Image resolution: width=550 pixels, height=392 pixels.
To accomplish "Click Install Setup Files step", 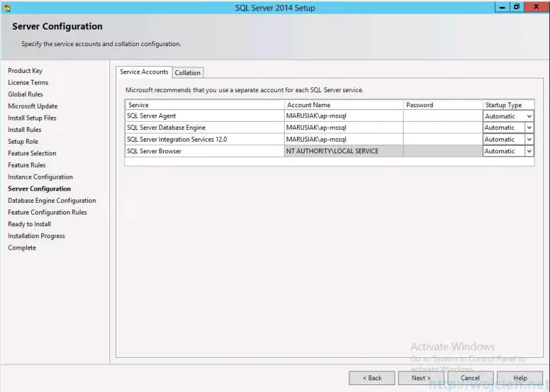I will [x=32, y=118].
